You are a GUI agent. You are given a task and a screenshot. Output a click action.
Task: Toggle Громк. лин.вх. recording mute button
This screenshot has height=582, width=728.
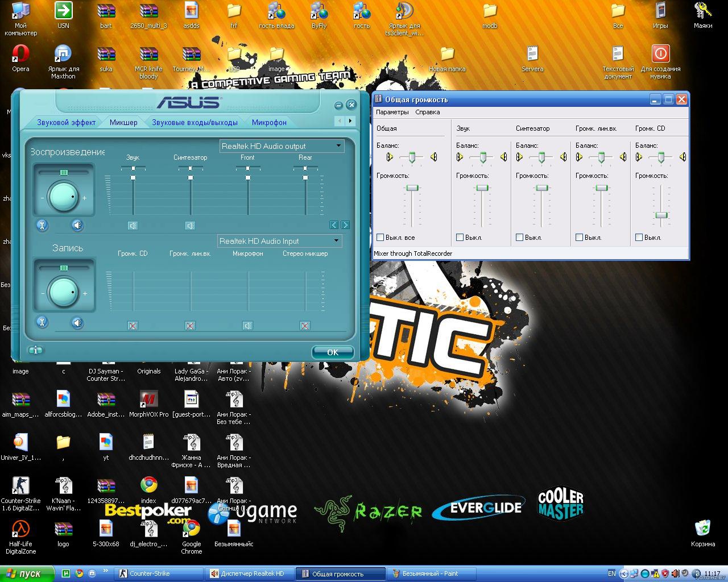coord(190,326)
